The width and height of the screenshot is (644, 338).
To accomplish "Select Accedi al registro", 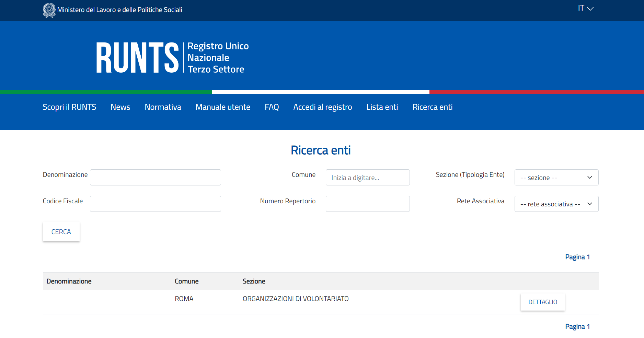I will click(x=323, y=107).
